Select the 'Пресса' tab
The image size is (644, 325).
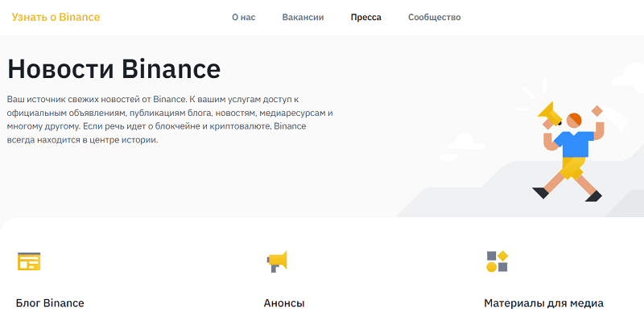tap(366, 17)
